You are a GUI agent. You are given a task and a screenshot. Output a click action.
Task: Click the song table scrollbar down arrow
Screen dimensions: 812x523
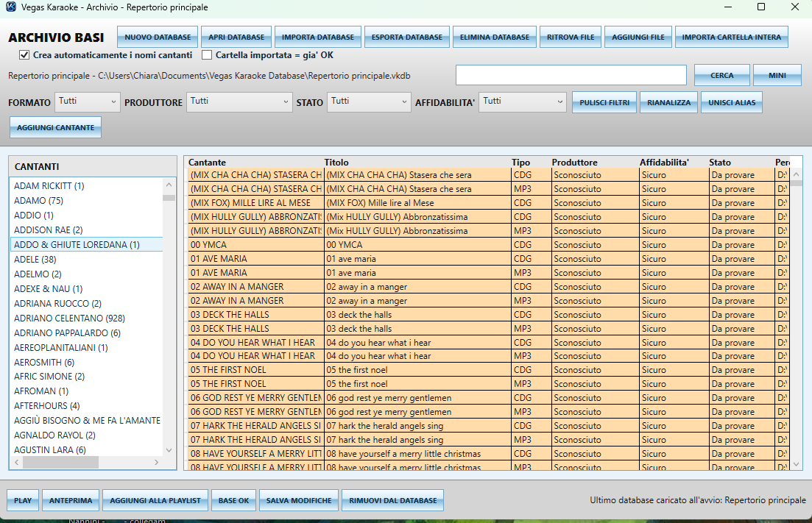click(x=797, y=465)
